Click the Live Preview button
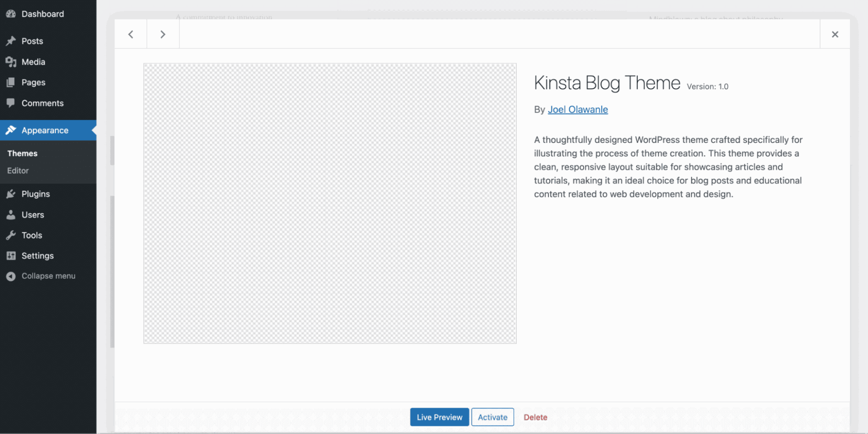 point(439,417)
